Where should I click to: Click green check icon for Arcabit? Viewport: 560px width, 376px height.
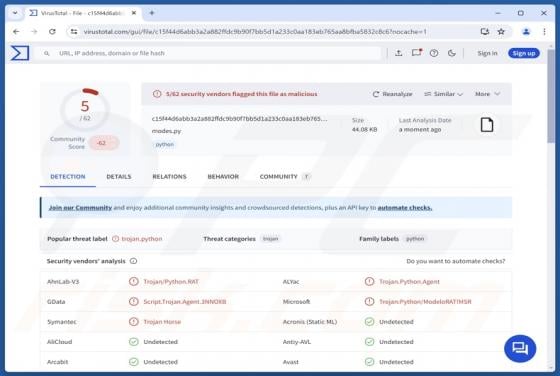click(x=134, y=362)
